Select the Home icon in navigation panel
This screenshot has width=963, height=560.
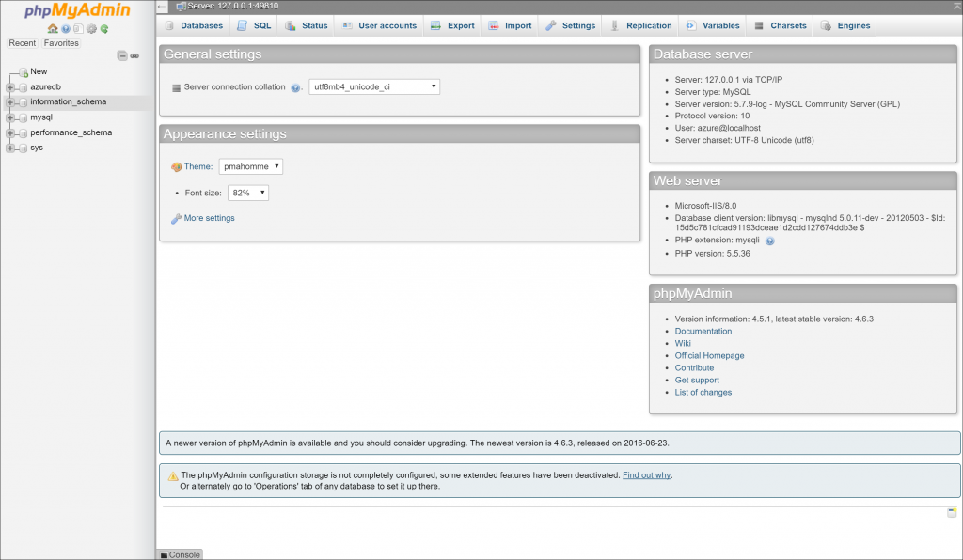tap(53, 29)
